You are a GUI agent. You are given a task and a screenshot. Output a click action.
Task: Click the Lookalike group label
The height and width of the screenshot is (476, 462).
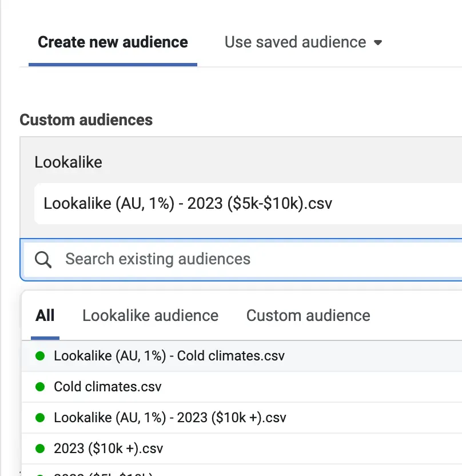point(68,162)
